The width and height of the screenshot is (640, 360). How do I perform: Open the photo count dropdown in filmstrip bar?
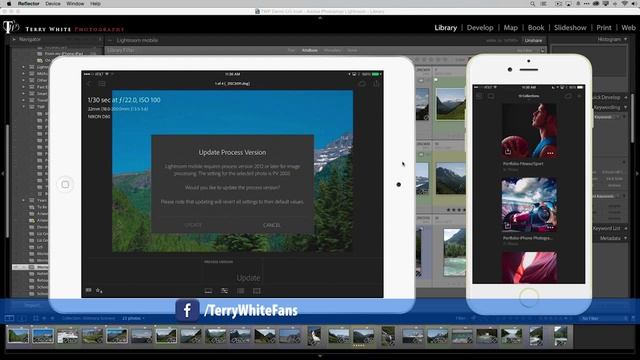133,318
